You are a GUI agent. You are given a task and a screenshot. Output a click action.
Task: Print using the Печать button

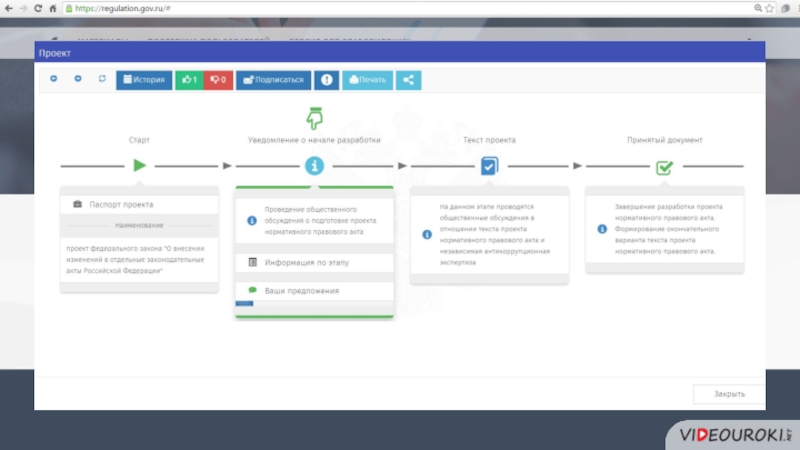[367, 80]
